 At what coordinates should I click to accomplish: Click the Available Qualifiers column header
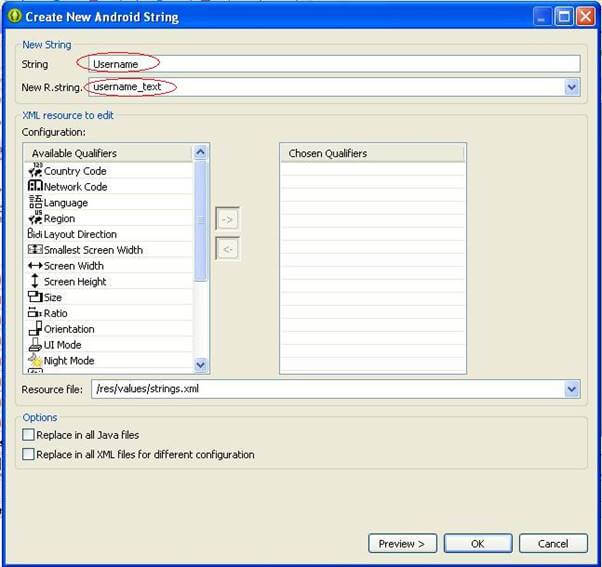108,153
